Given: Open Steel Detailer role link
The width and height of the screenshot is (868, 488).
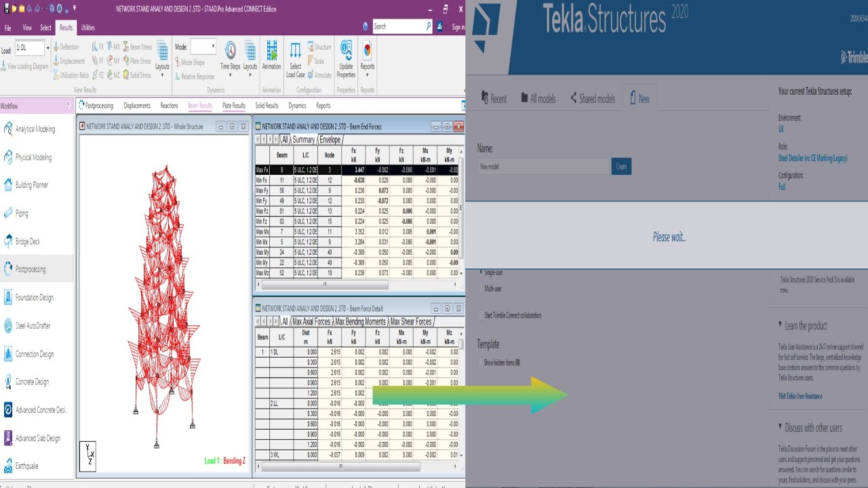Looking at the screenshot, I should (812, 158).
